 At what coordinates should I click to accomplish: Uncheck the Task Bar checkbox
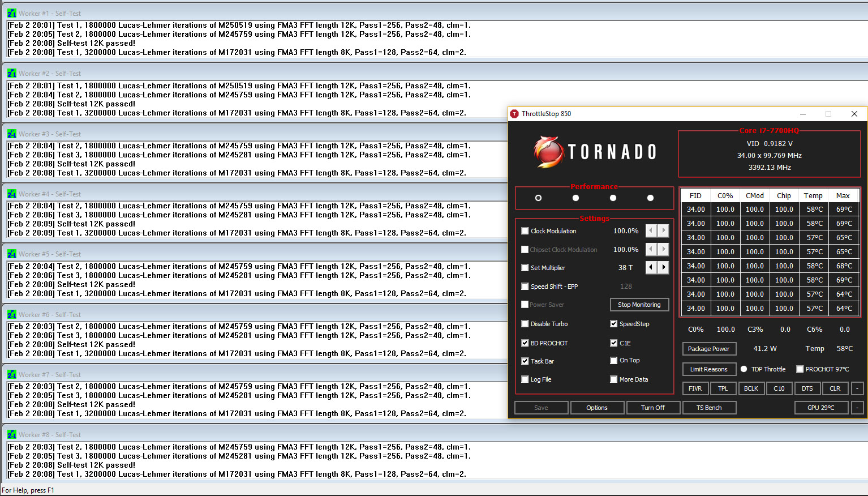pyautogui.click(x=525, y=361)
